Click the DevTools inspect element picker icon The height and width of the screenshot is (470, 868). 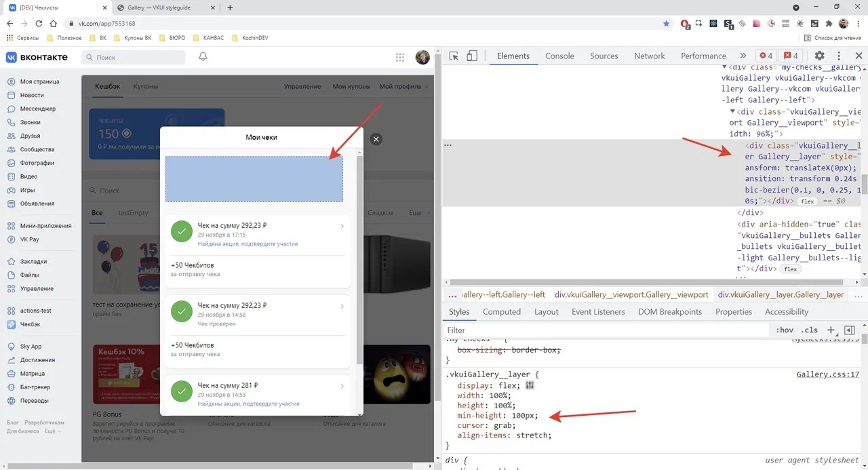click(x=454, y=56)
